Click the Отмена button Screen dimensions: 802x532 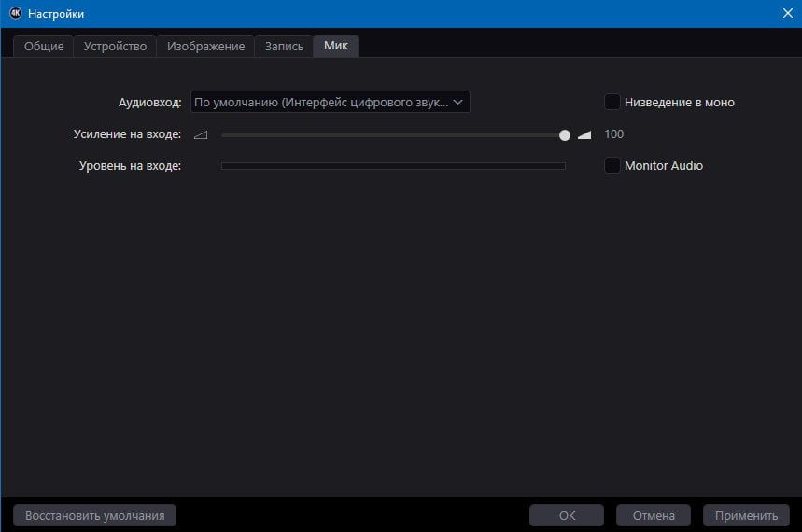[x=654, y=515]
